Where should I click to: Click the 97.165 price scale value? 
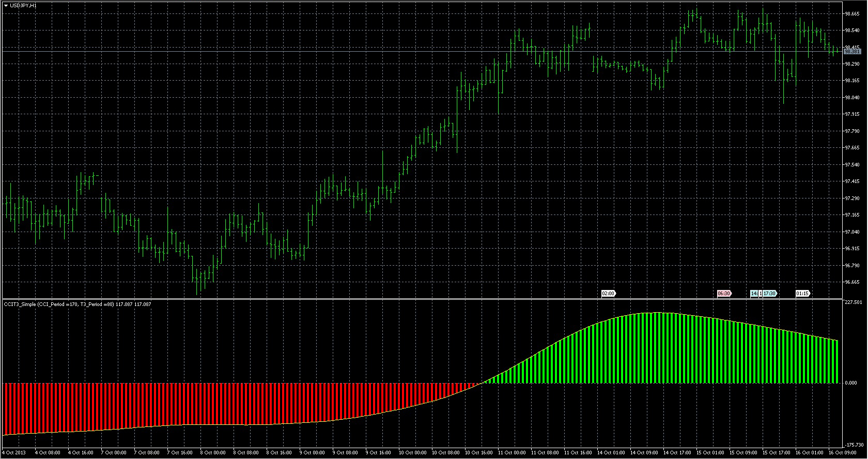coord(851,215)
